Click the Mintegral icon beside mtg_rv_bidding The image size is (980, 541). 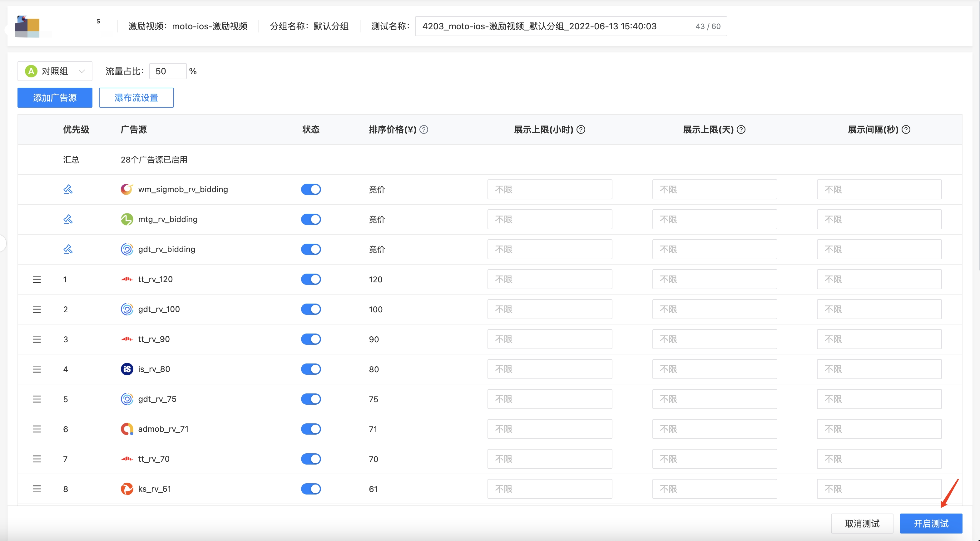click(127, 219)
